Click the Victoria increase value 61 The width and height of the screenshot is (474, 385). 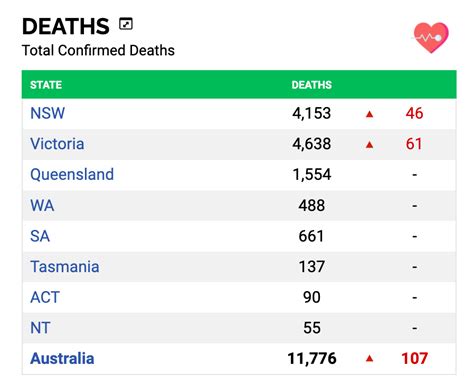pos(414,144)
